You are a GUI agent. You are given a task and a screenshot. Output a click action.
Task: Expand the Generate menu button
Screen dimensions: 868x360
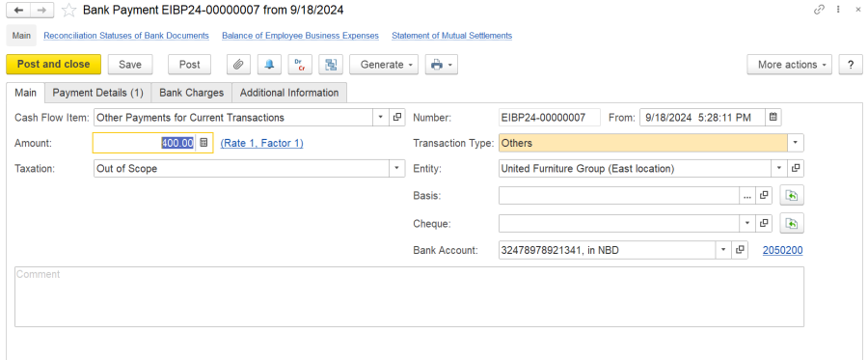387,65
